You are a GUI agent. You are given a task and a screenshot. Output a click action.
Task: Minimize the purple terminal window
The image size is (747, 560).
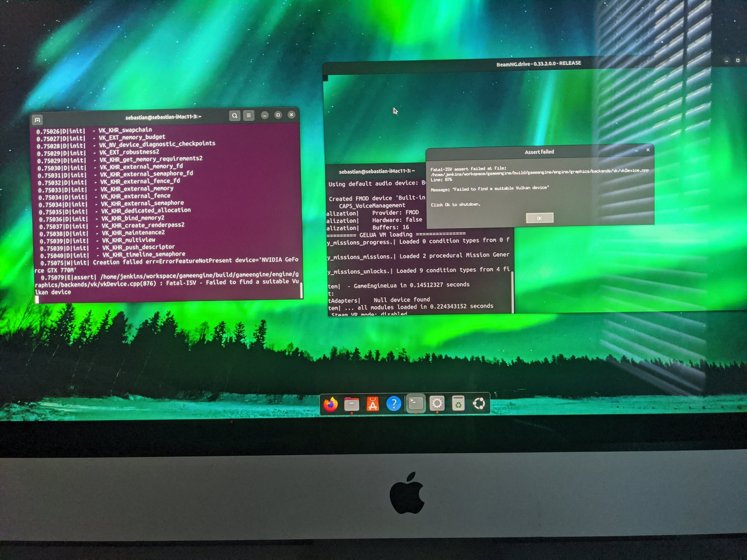click(x=265, y=115)
